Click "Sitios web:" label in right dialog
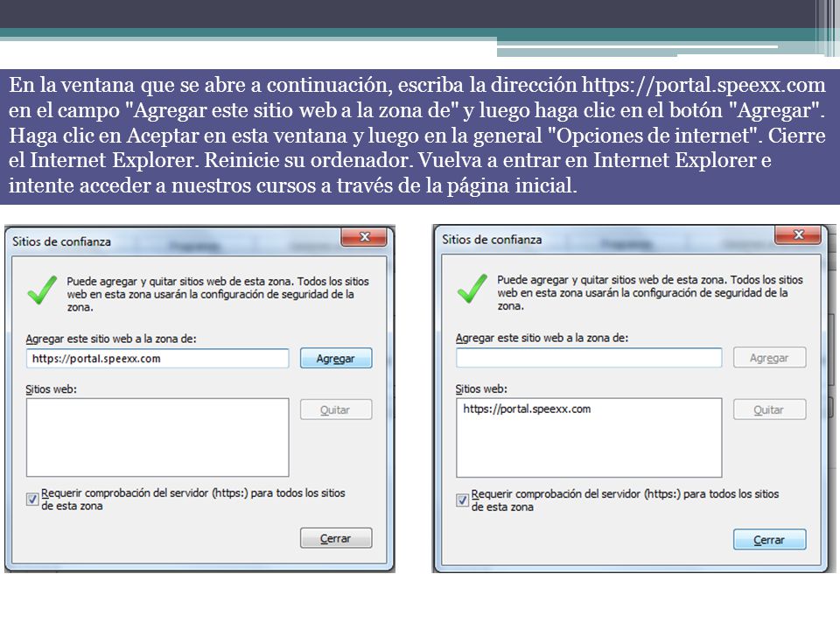This screenshot has height=630, width=840. point(481,388)
